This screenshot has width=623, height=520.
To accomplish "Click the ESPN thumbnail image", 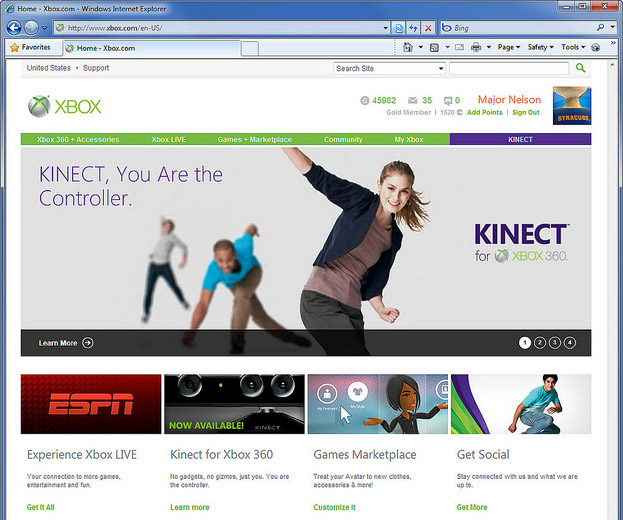I will [x=91, y=404].
